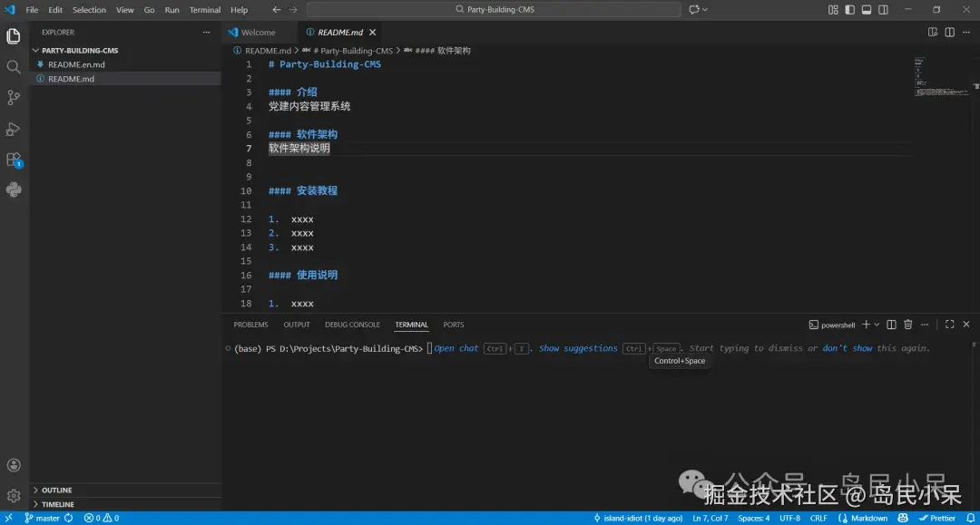Open terminal panel More Actions ellipsis
Viewport: 980px width, 525px height.
(x=925, y=325)
